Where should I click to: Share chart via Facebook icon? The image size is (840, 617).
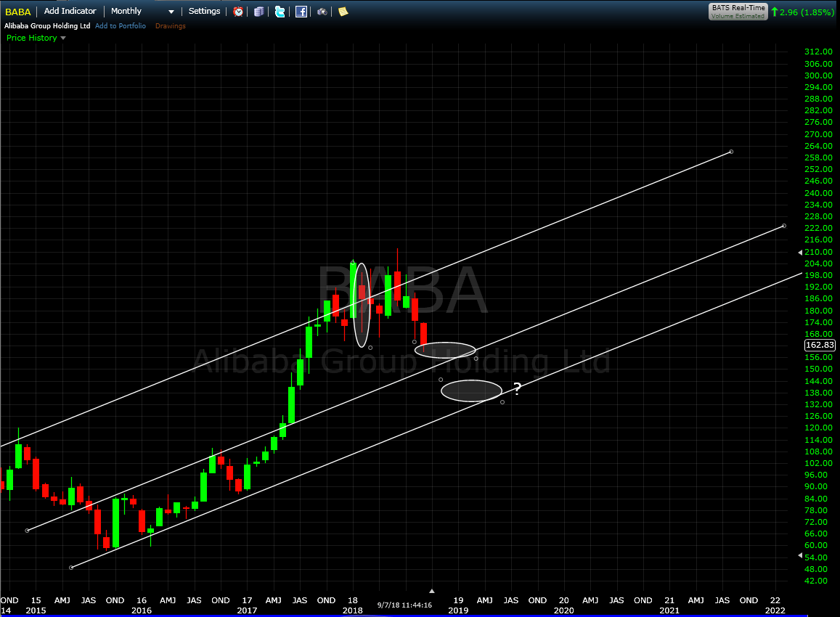tap(301, 11)
